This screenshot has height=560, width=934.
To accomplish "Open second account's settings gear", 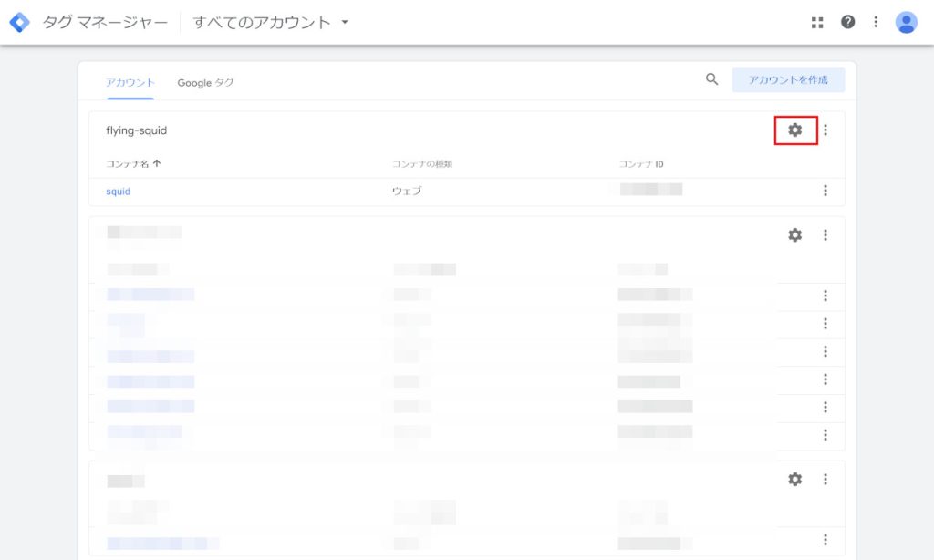I will click(x=794, y=235).
